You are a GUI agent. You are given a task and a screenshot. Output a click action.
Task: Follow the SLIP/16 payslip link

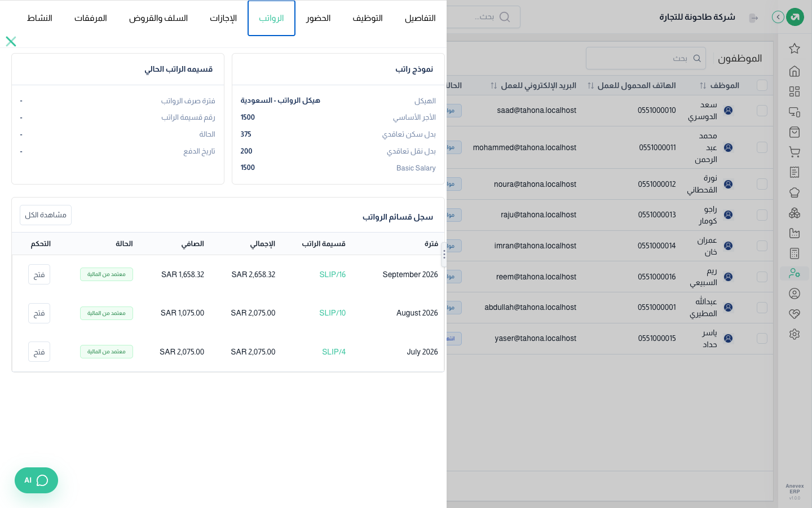click(333, 274)
